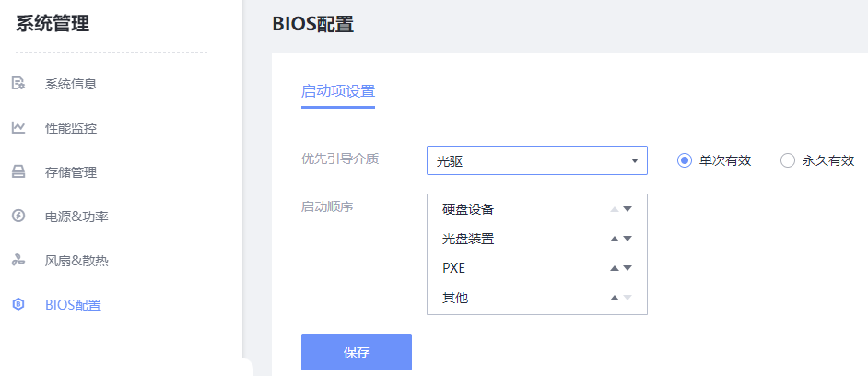Click the fan & cooling icon
The image size is (868, 376).
click(x=18, y=261)
